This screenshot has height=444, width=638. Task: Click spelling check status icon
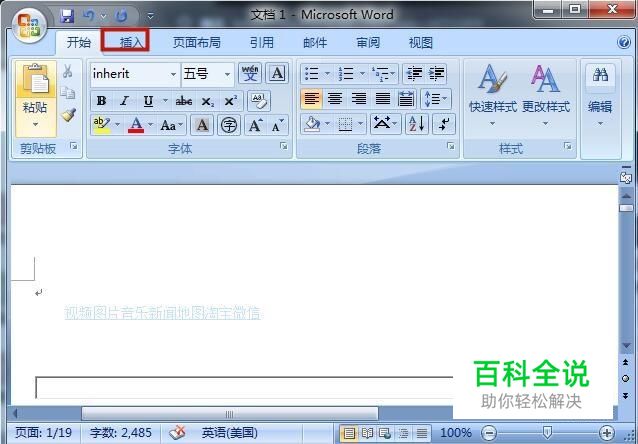(x=177, y=432)
